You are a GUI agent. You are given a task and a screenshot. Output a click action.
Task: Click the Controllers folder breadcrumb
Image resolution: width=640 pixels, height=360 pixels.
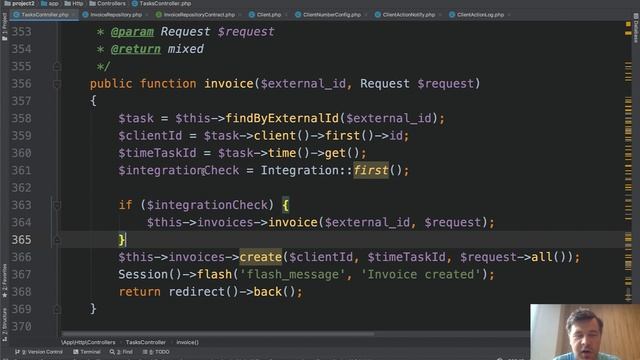coord(107,3)
